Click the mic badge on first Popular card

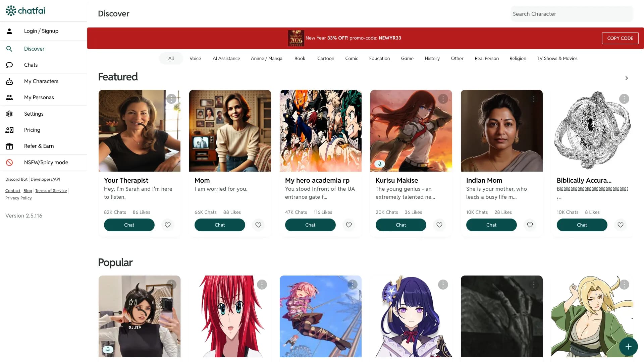pos(108,350)
